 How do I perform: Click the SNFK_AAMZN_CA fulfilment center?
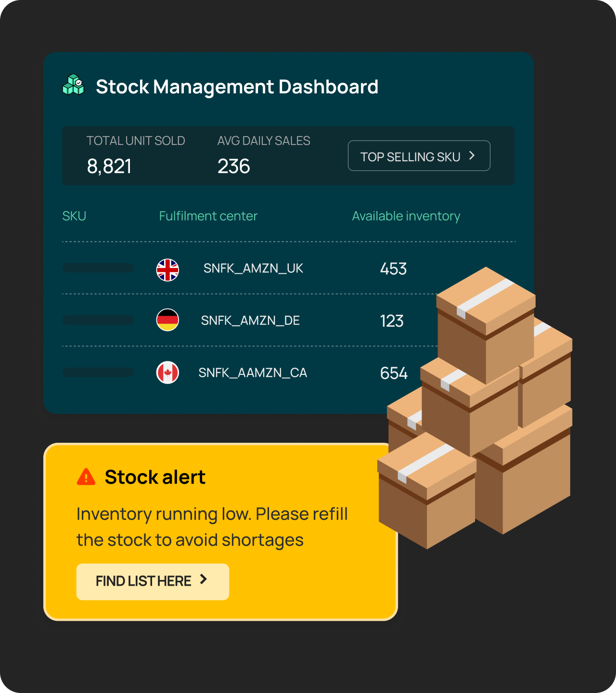pos(253,373)
